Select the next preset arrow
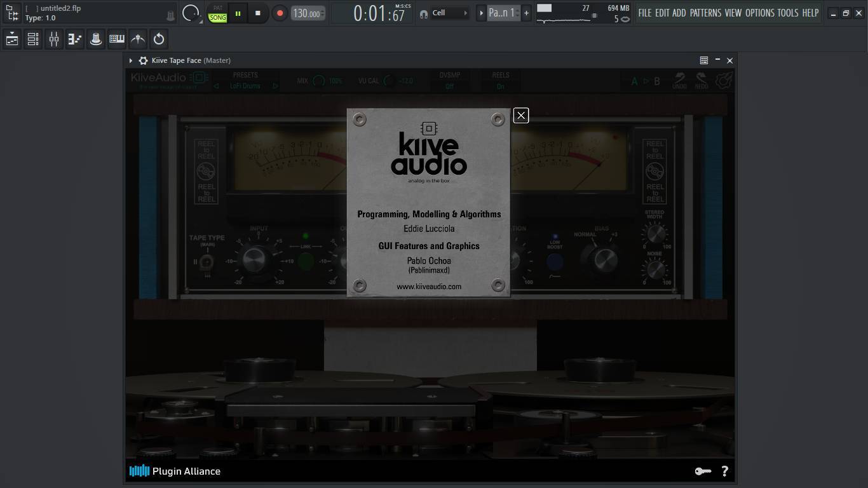Viewport: 868px width, 488px height. 275,86
